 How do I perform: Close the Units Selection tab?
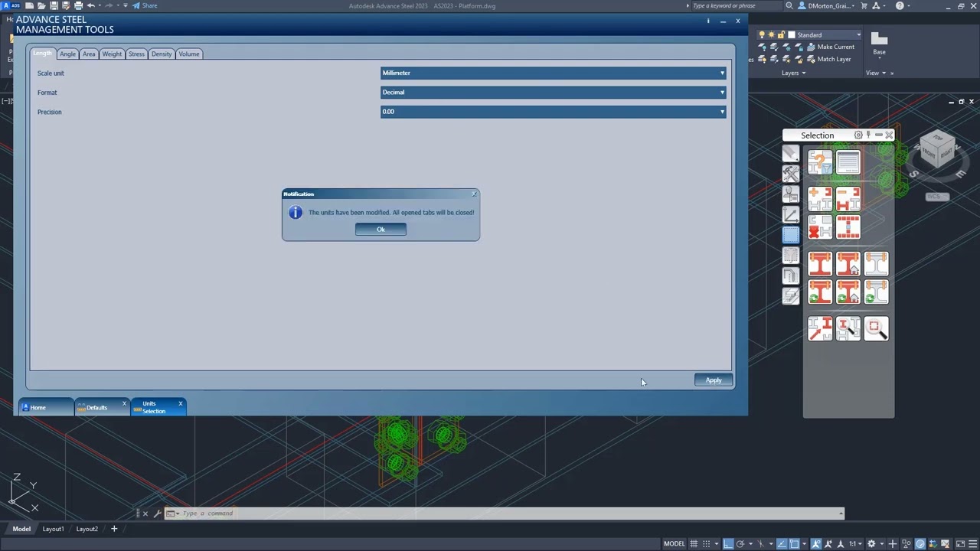(181, 403)
